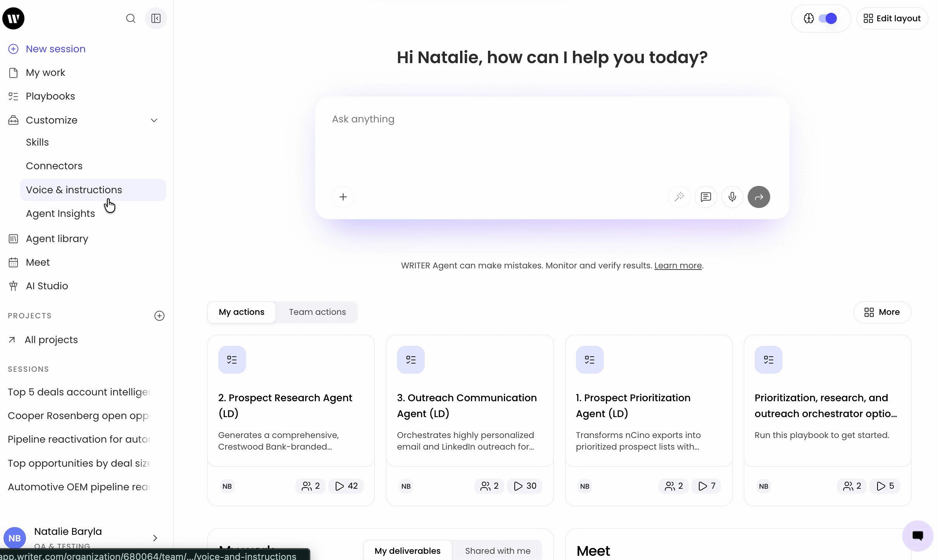
Task: Toggle the brain switch in top bar
Action: pyautogui.click(x=828, y=18)
